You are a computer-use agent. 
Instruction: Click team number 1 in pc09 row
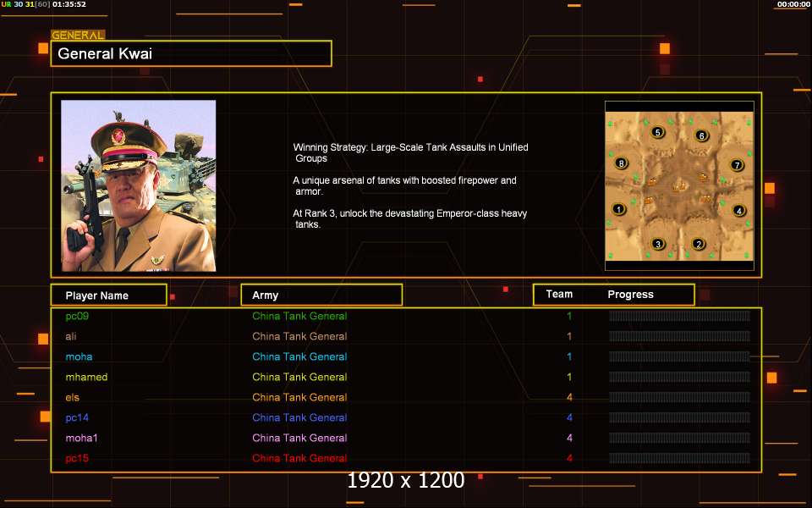point(569,316)
